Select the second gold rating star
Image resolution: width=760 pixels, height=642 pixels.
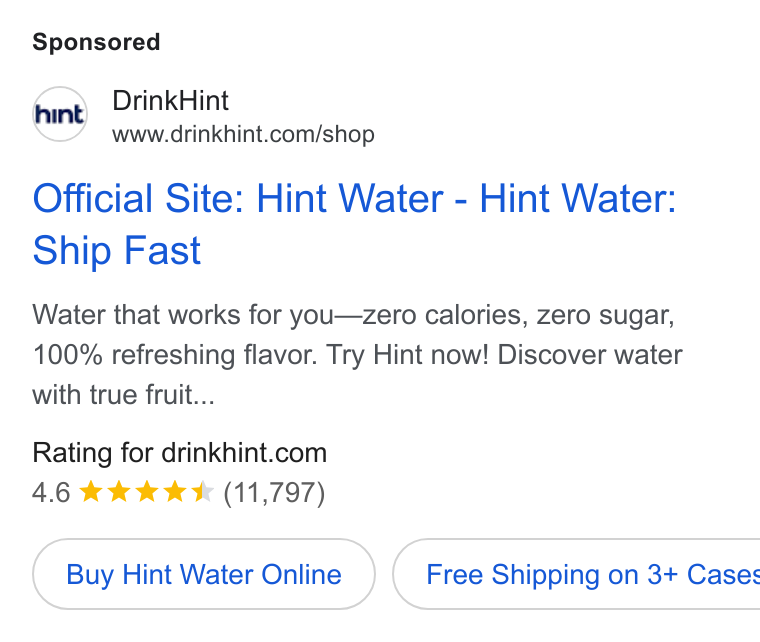[119, 492]
